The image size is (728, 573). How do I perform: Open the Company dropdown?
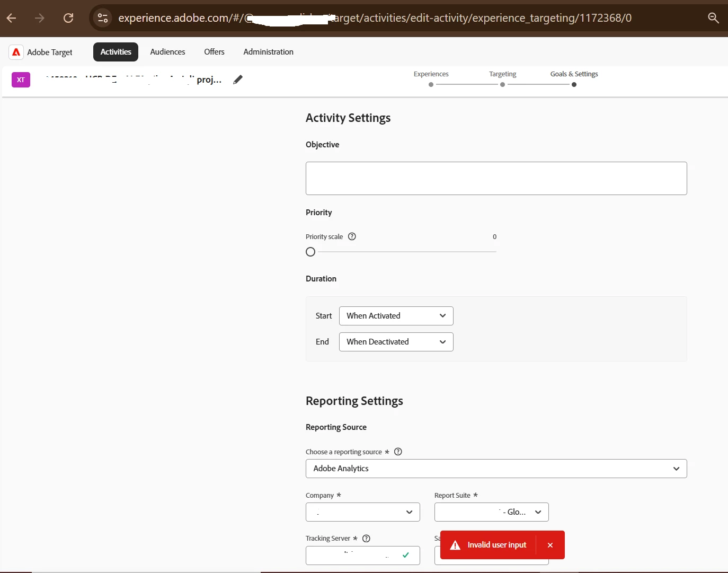[362, 512]
